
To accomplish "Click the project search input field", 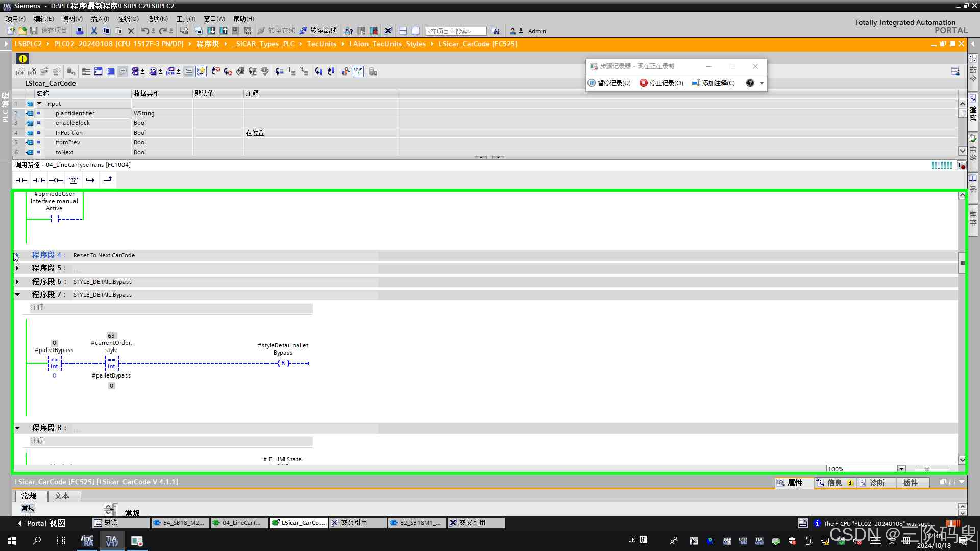I will [x=456, y=31].
